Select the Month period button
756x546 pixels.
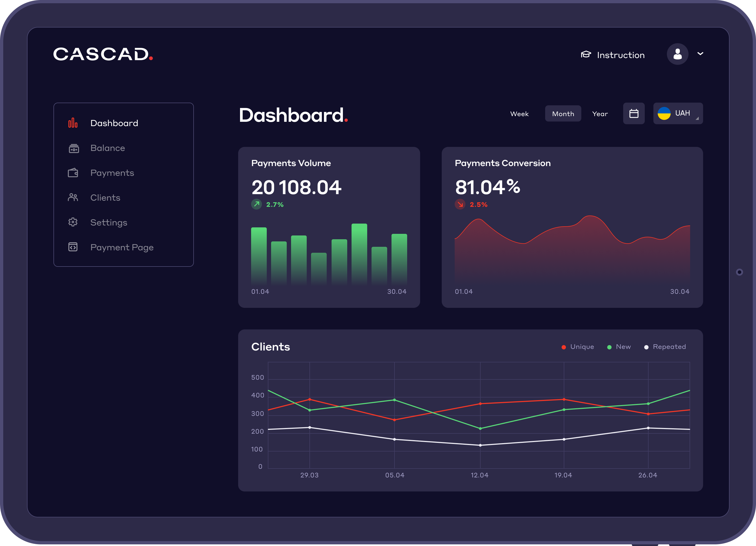[x=563, y=113]
